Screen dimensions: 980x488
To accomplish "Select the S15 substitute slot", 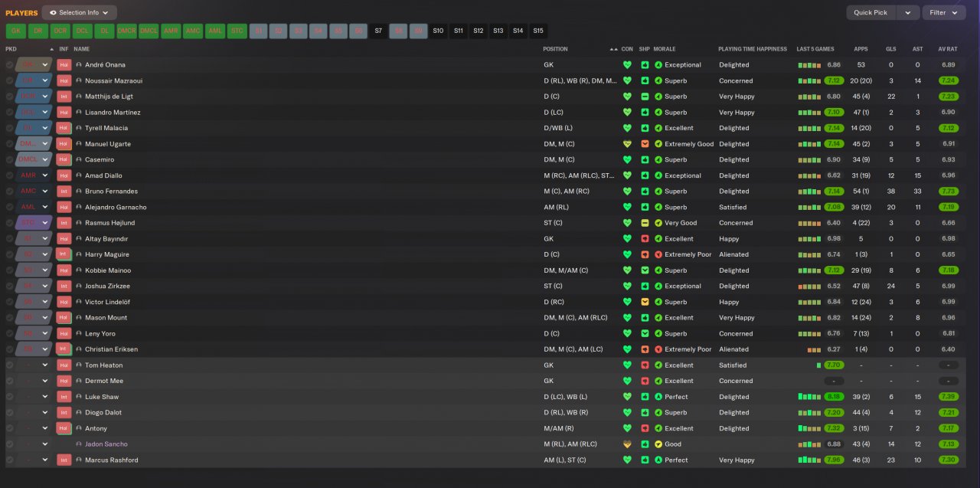I will click(x=538, y=31).
